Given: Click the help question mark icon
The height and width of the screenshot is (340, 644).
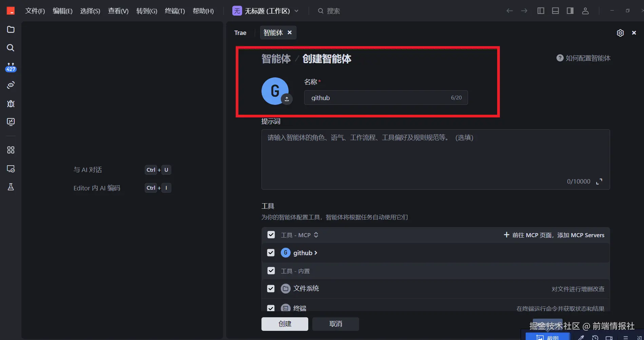Looking at the screenshot, I should pyautogui.click(x=560, y=58).
